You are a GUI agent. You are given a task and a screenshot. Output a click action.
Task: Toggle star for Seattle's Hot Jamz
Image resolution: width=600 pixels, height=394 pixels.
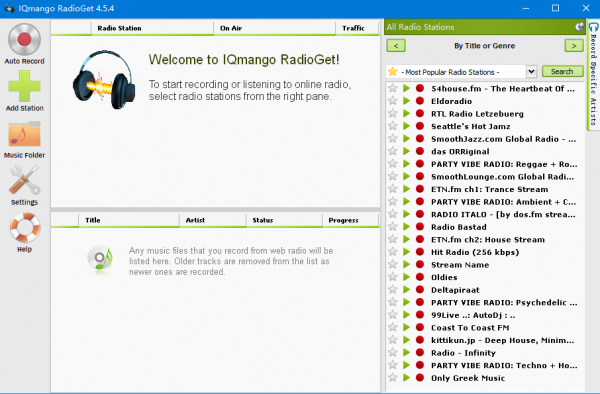coord(393,126)
